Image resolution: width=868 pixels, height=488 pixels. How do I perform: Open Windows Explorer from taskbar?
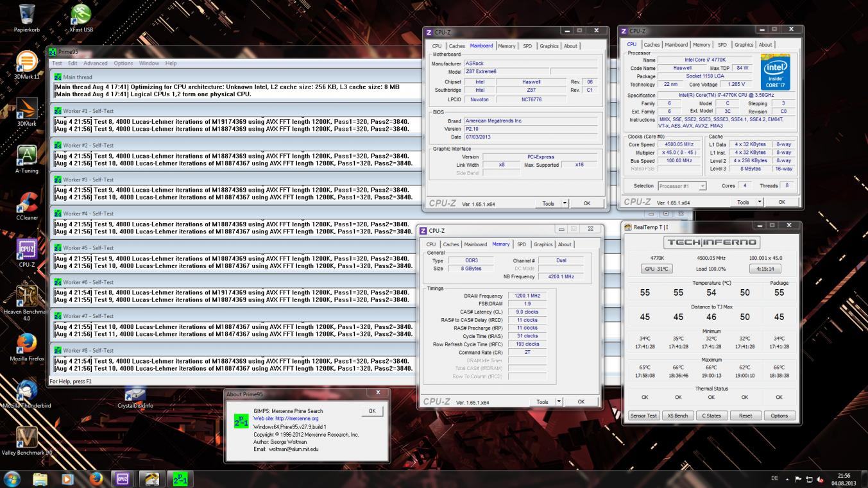40,478
